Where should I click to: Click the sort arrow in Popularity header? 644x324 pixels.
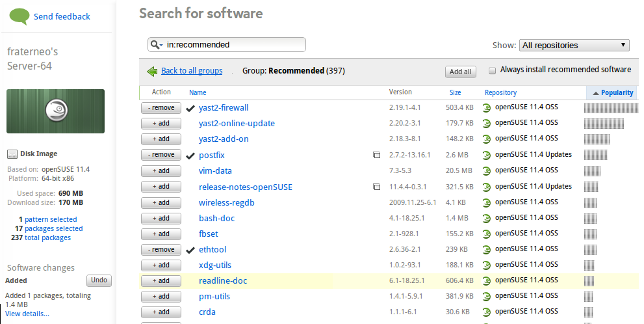tap(595, 93)
